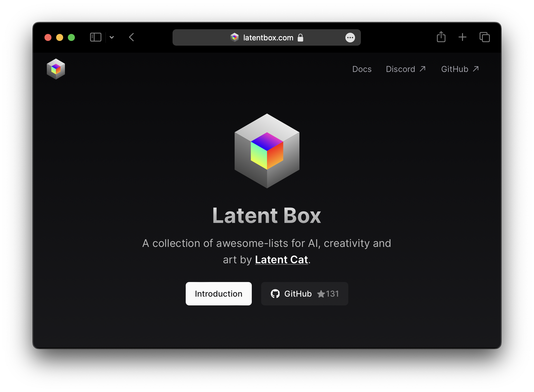Open the GitHub link in top navigation
The height and width of the screenshot is (392, 534).
point(460,69)
